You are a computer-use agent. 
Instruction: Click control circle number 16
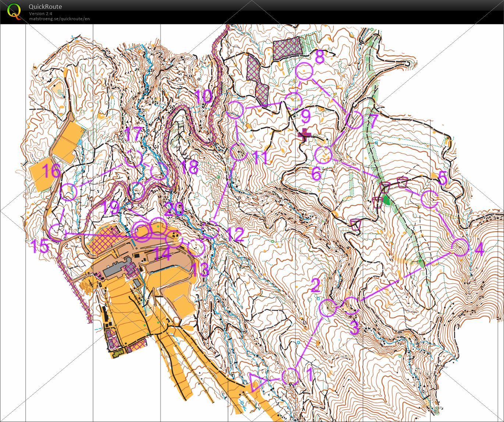[x=68, y=192]
